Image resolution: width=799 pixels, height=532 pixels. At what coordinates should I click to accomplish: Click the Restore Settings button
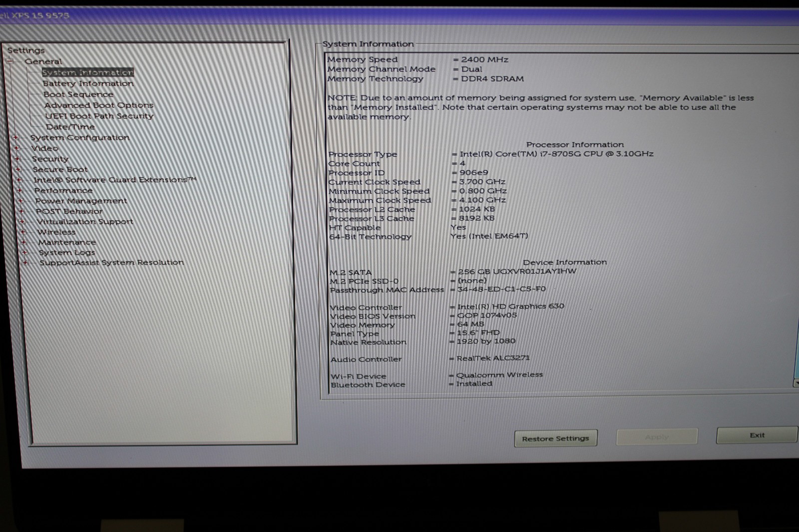(556, 438)
